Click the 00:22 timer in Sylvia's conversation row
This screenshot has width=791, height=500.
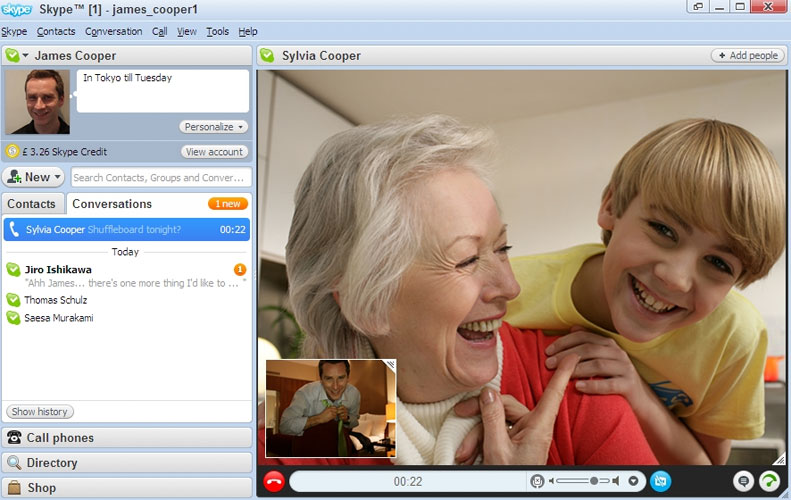click(233, 230)
